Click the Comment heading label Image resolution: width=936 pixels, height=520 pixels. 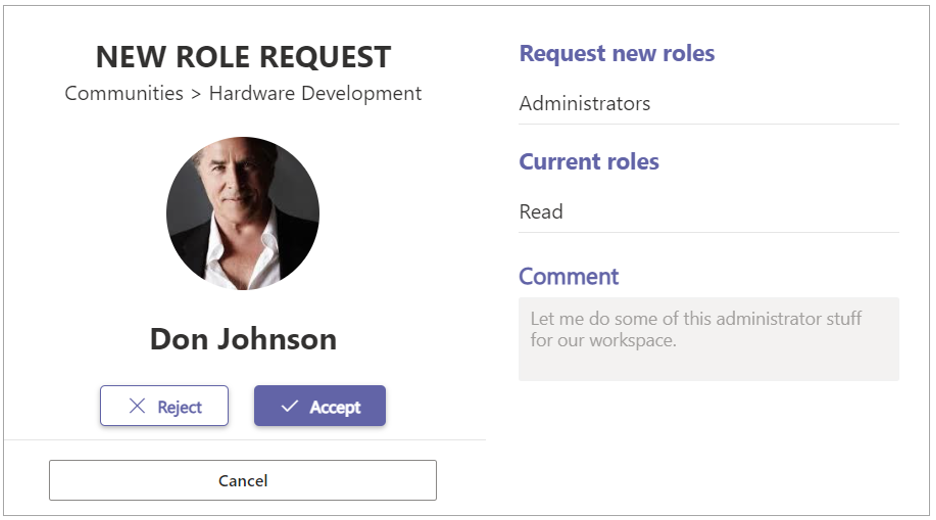click(568, 276)
